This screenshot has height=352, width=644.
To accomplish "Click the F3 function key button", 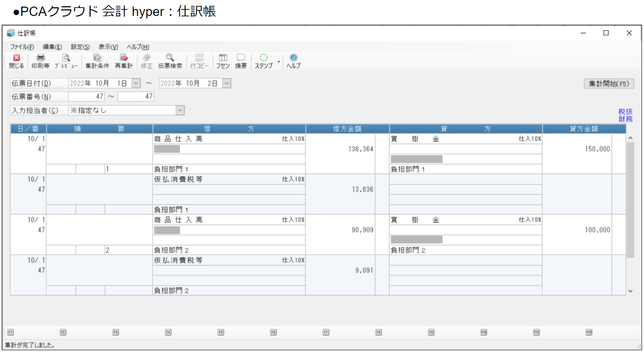I will point(115,332).
